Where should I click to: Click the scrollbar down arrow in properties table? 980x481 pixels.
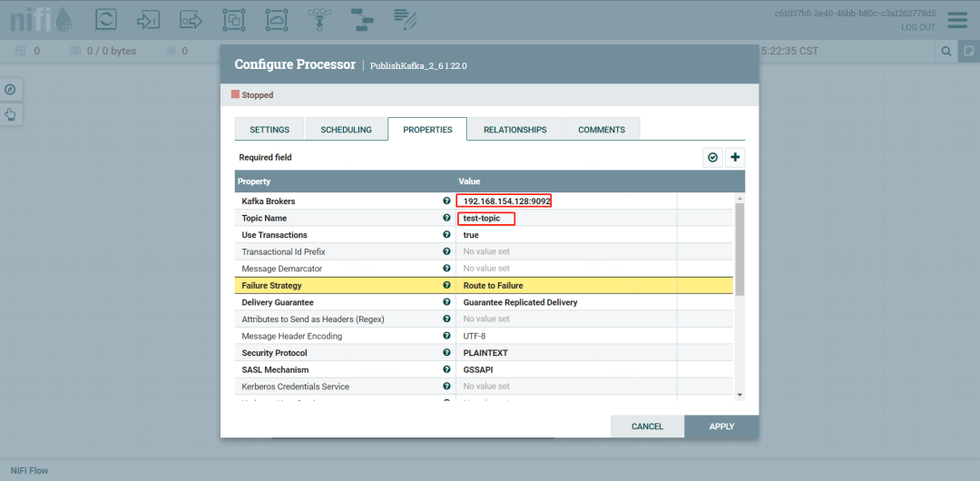click(x=740, y=395)
